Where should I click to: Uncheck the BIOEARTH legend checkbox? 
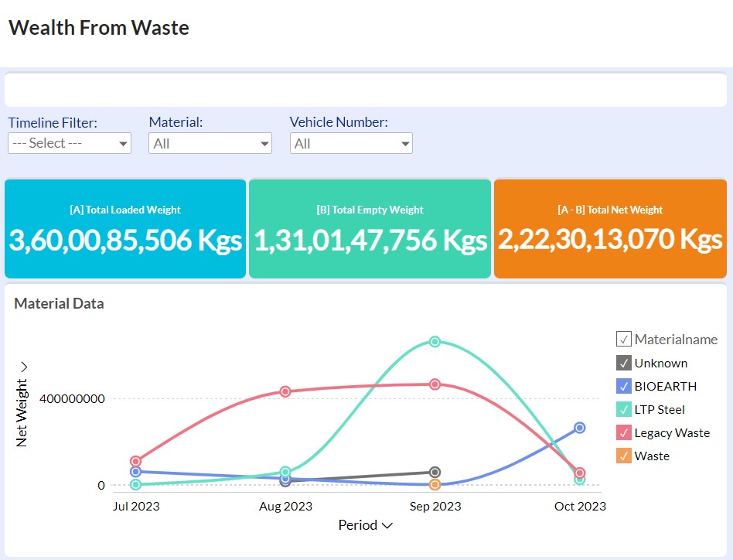(x=624, y=386)
